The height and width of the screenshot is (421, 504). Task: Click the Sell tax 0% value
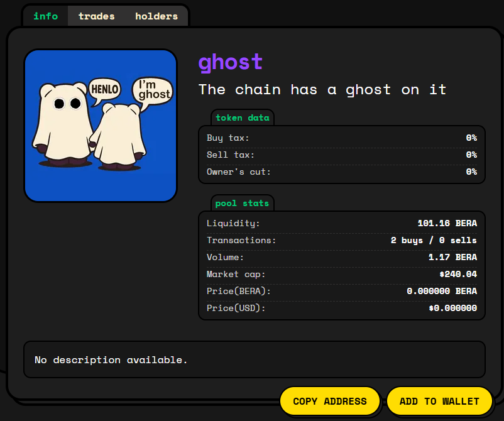(471, 155)
